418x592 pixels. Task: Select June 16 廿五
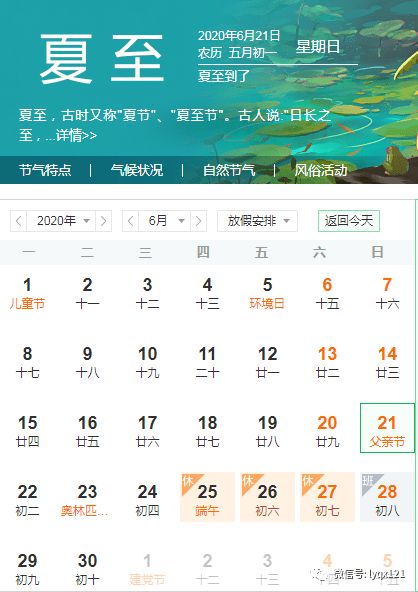pyautogui.click(x=87, y=432)
